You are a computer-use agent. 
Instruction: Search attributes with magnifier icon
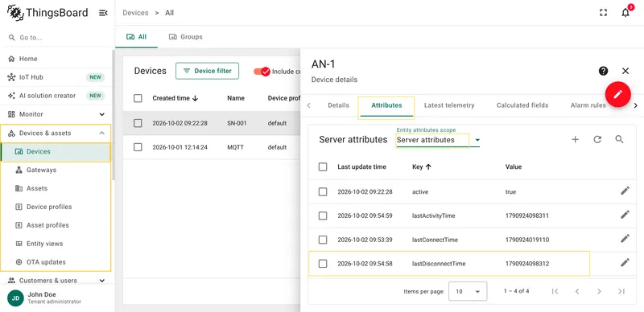click(619, 140)
